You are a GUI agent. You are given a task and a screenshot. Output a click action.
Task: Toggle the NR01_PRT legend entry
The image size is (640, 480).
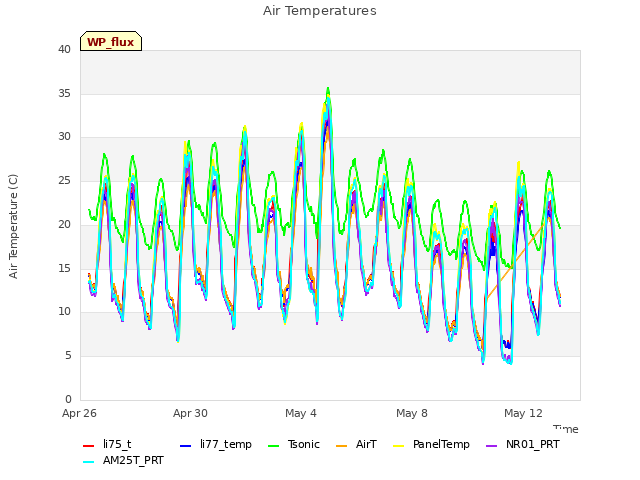point(522,444)
